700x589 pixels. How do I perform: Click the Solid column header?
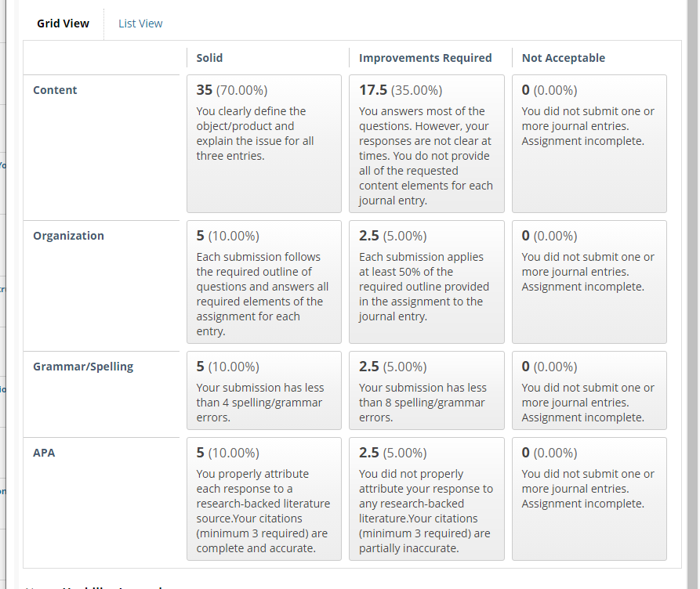pyautogui.click(x=209, y=58)
